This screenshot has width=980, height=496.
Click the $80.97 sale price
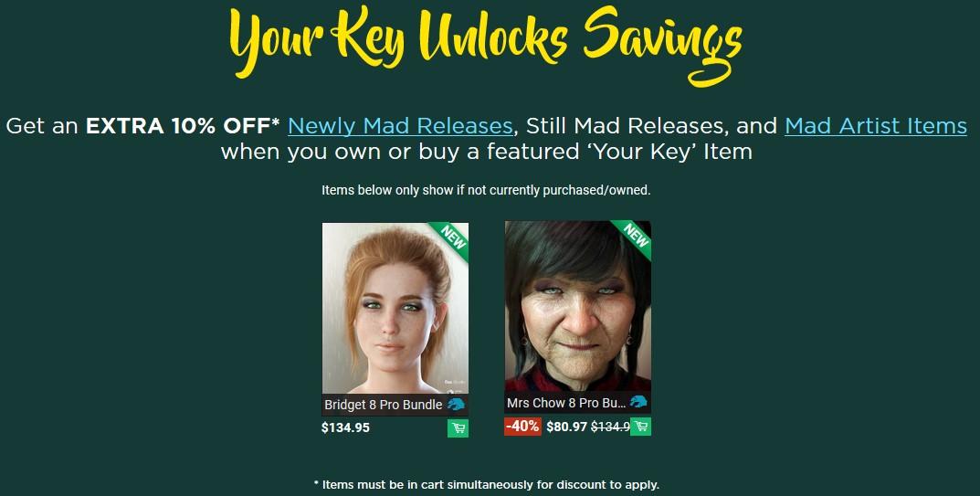(566, 426)
